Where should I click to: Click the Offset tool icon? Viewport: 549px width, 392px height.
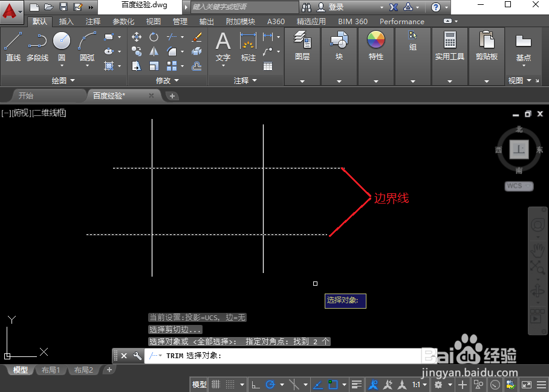[x=197, y=66]
